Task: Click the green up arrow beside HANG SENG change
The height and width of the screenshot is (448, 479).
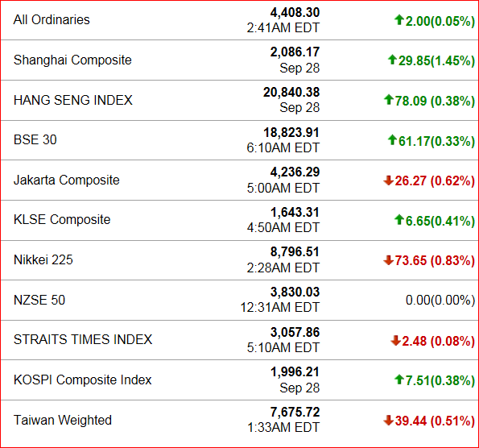Action: tap(389, 100)
